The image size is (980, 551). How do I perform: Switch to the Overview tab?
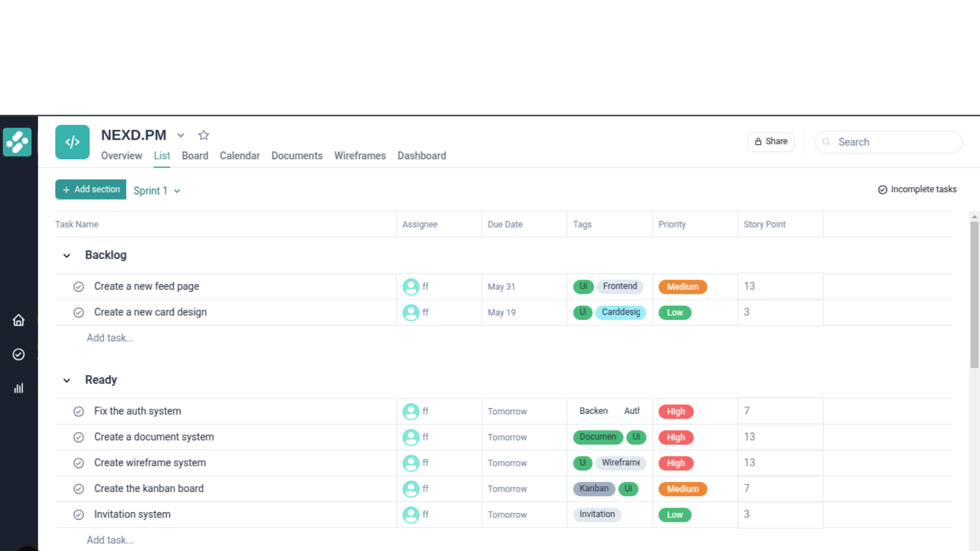[121, 156]
